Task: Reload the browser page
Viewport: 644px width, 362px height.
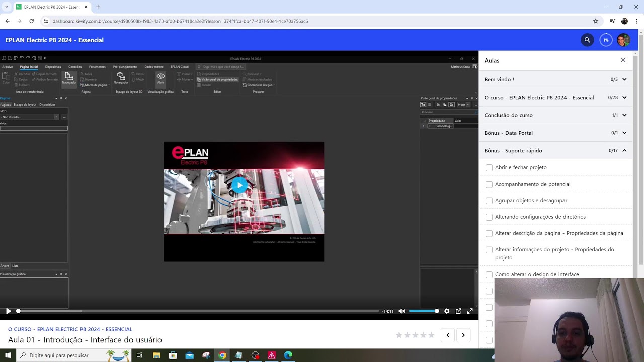Action: (31, 21)
